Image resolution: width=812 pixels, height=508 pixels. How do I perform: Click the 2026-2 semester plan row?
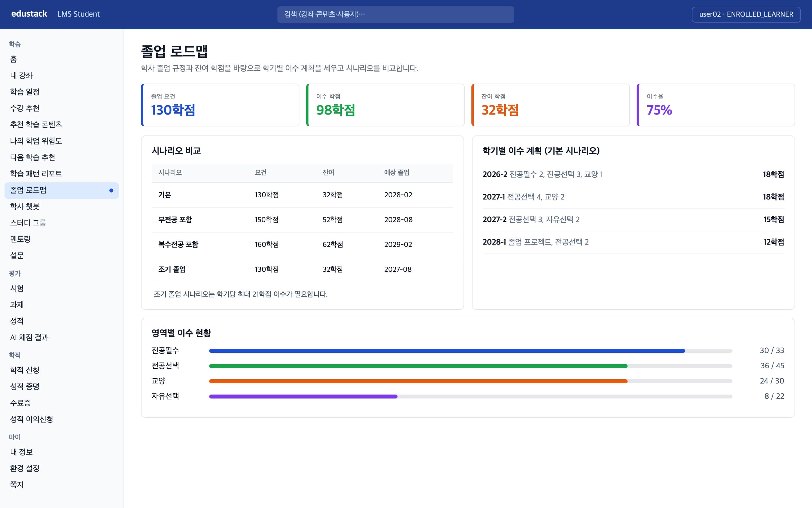pos(633,174)
